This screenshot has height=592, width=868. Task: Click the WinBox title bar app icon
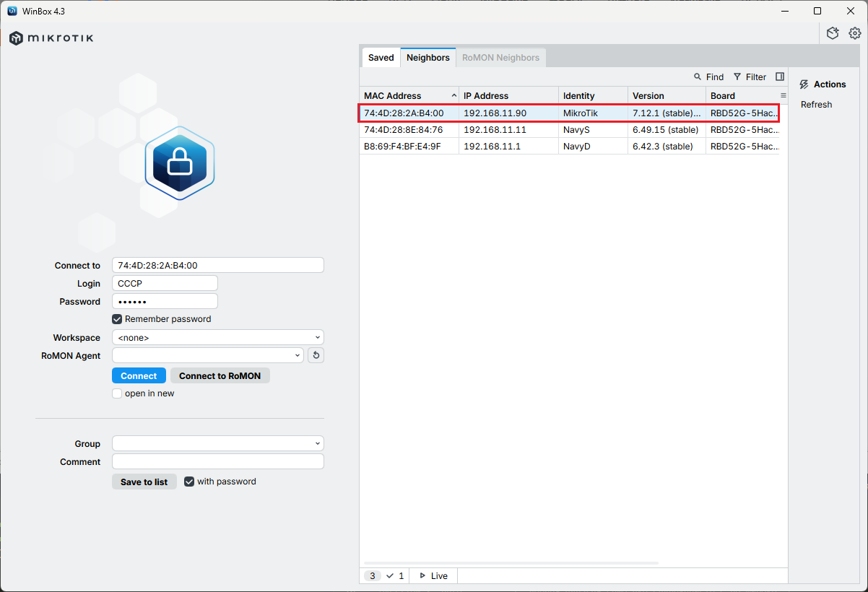pyautogui.click(x=12, y=11)
